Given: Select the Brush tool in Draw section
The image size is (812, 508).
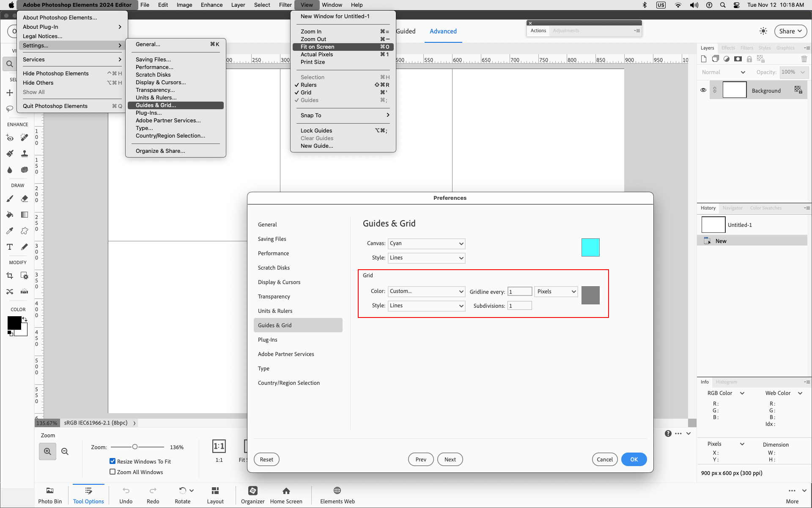Looking at the screenshot, I should [x=10, y=199].
